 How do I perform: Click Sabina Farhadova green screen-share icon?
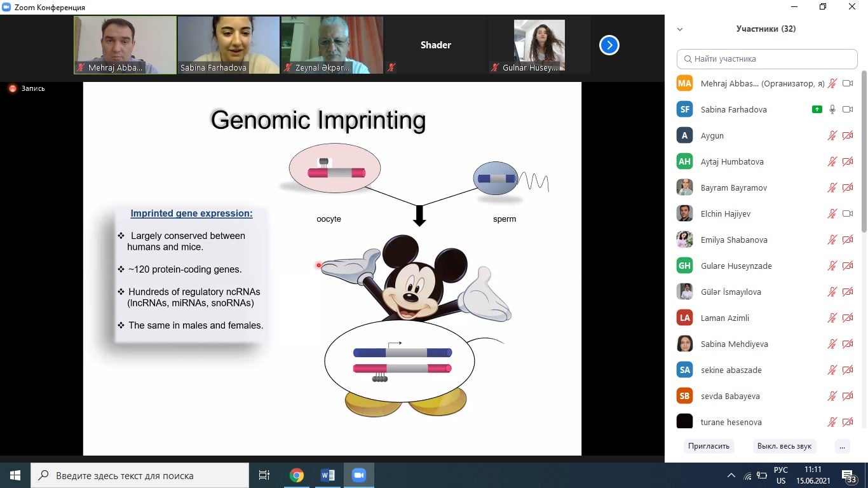(817, 109)
